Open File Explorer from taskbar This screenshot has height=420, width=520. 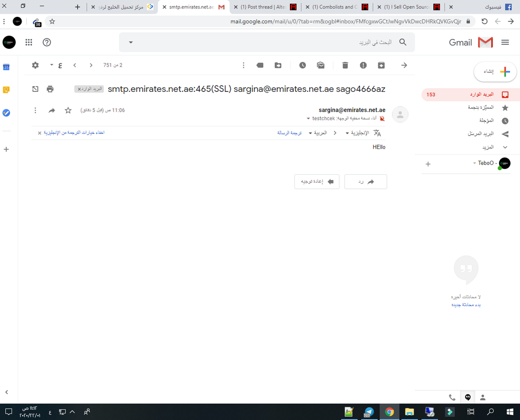[409, 412]
